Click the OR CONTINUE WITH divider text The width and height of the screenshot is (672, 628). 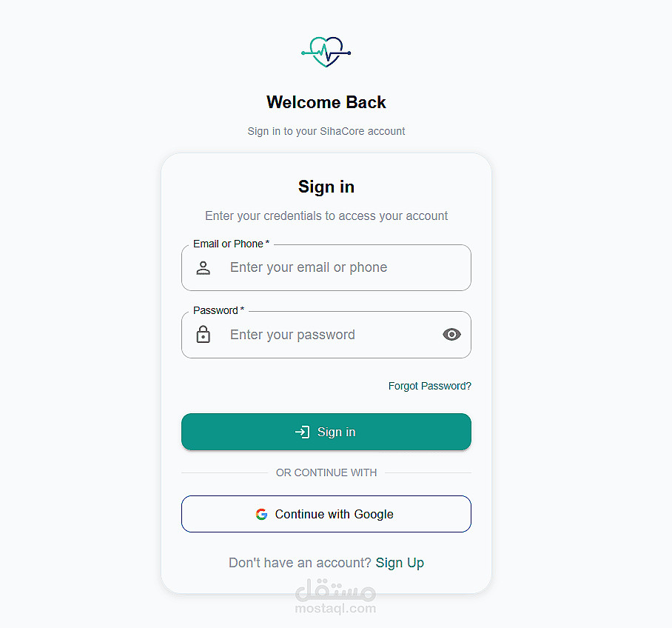(326, 472)
